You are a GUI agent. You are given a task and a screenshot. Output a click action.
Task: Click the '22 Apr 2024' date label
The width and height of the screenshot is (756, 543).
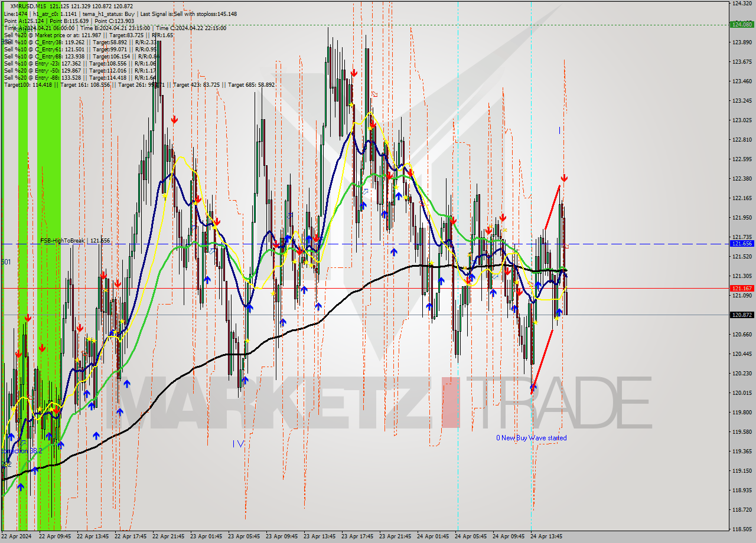(17, 537)
